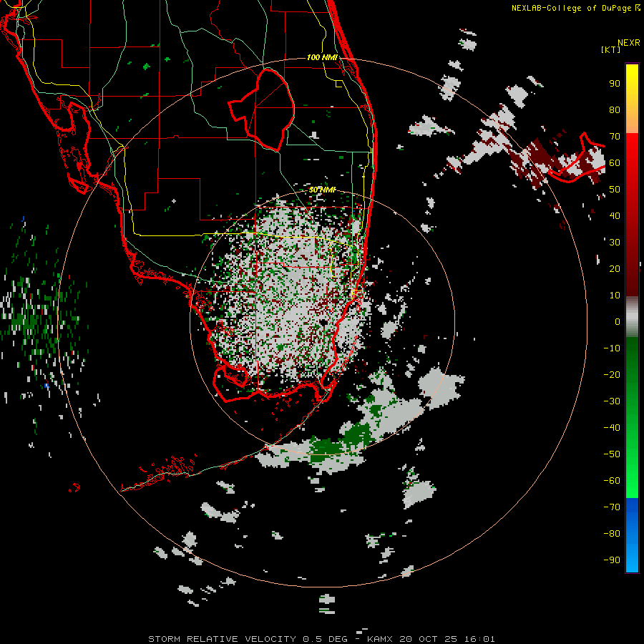Pick the bright red segment of the color bar
644x644 pixels.
(632, 150)
